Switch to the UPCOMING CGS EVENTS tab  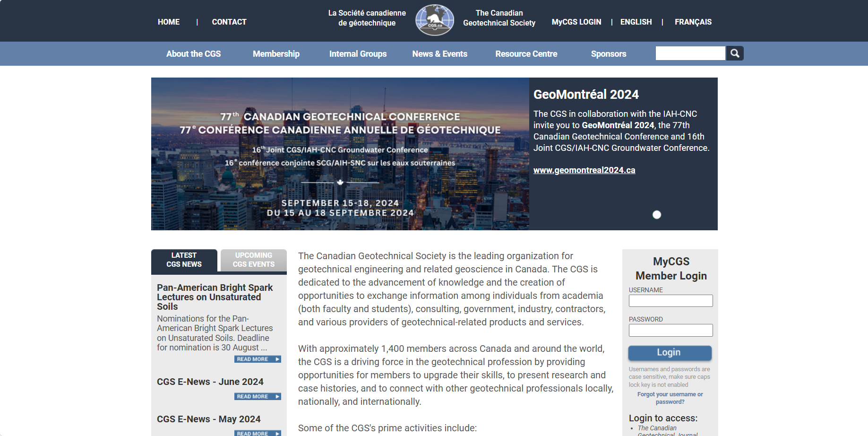point(253,260)
